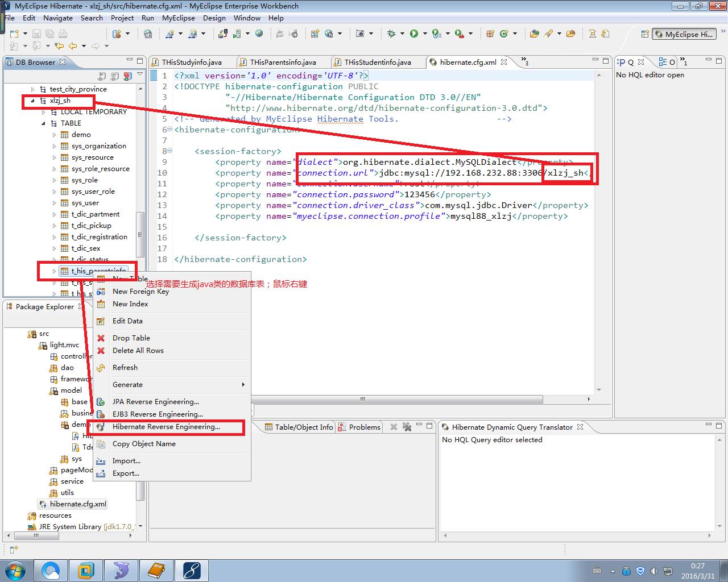Open dropdown beside the Debug icon

coord(402,34)
